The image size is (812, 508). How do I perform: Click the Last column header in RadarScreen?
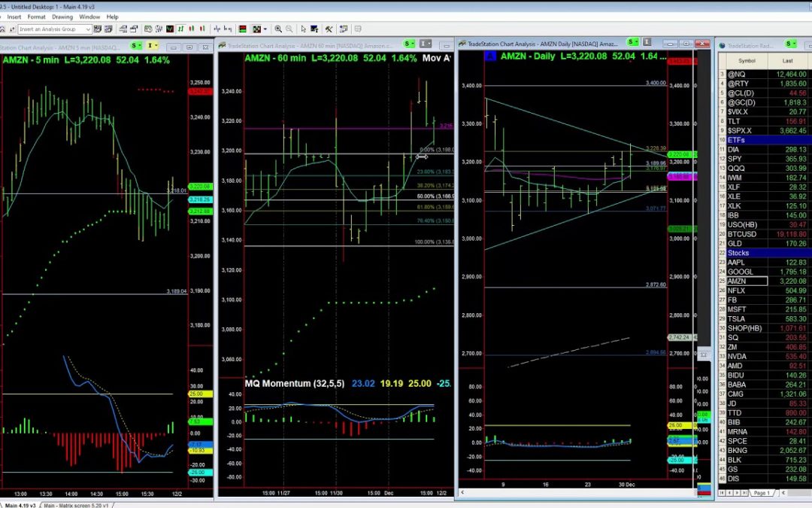pyautogui.click(x=788, y=61)
